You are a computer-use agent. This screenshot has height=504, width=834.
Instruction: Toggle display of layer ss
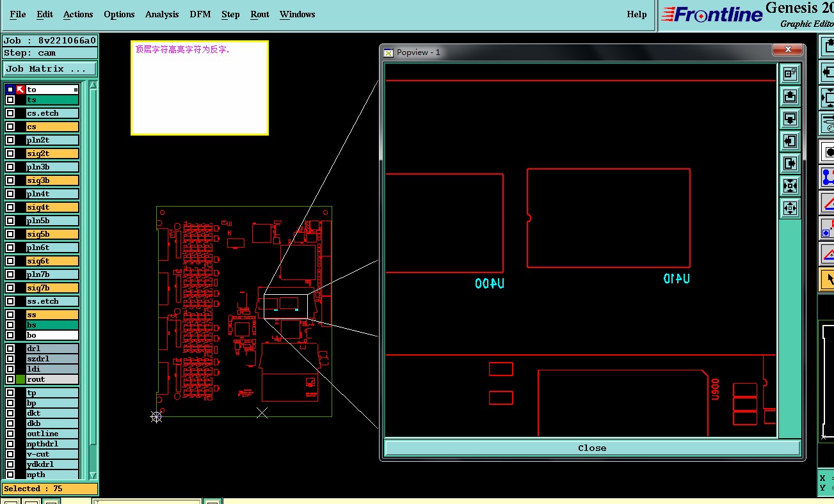point(10,315)
